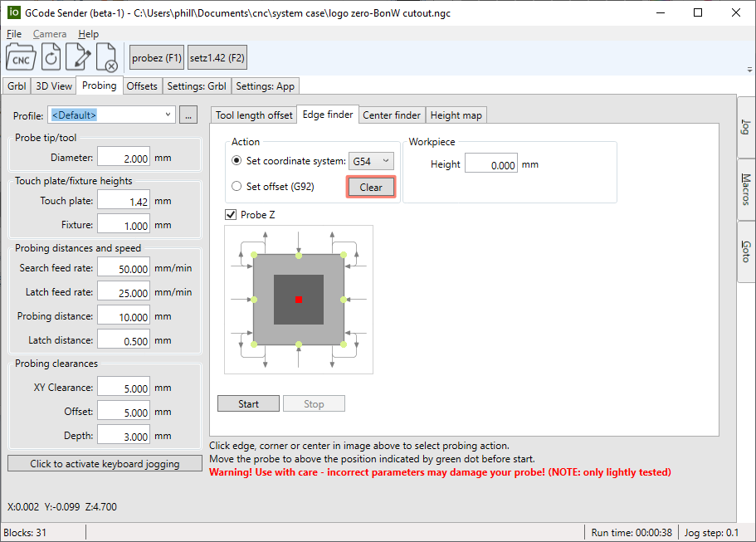The width and height of the screenshot is (756, 542).
Task: Select the Set coordinate system radio button
Action: pyautogui.click(x=237, y=161)
